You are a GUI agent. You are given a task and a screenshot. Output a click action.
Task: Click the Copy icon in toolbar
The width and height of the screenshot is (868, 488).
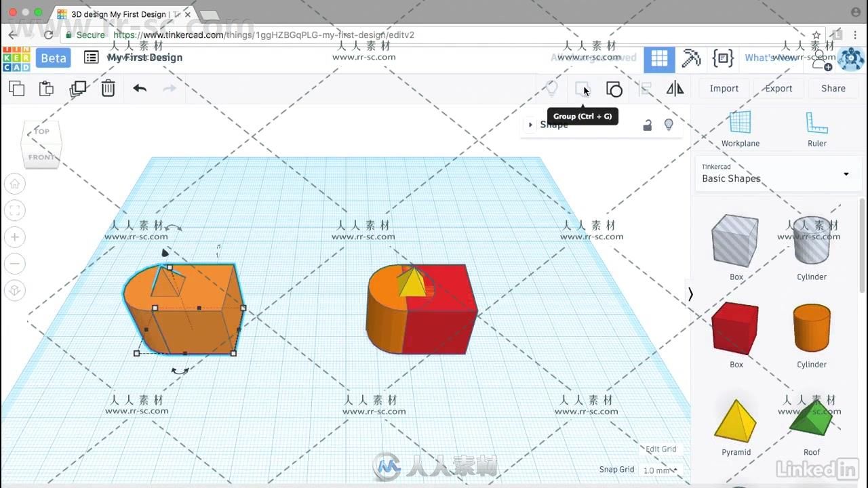point(16,88)
